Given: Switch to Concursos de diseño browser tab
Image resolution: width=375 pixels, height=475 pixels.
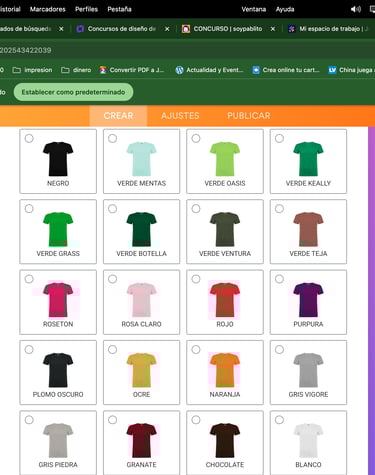Looking at the screenshot, I should tap(121, 29).
